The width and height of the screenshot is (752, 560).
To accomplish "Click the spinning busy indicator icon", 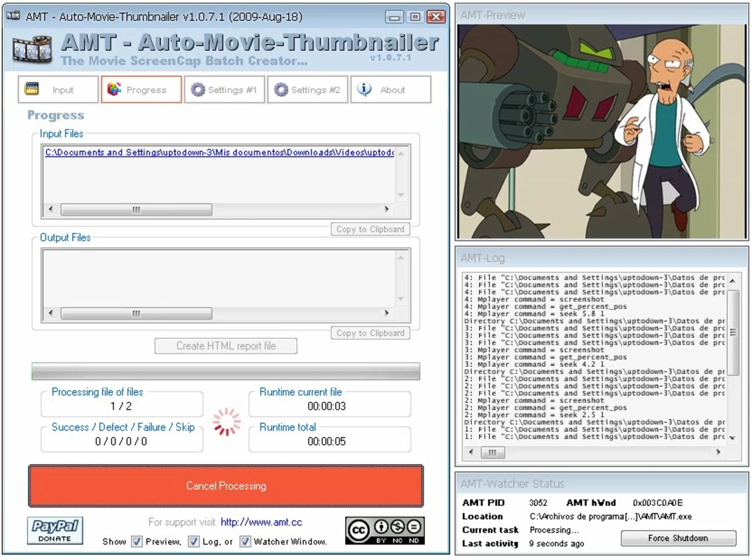I will click(x=226, y=422).
